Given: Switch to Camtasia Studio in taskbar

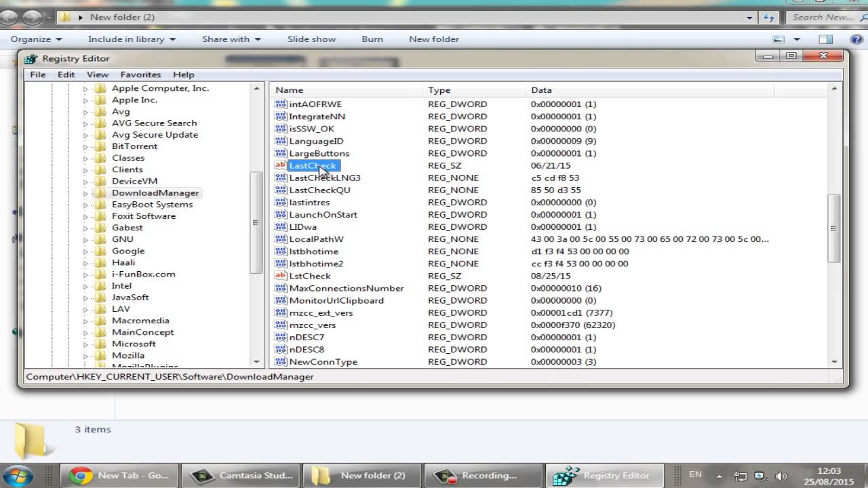Looking at the screenshot, I should point(241,475).
